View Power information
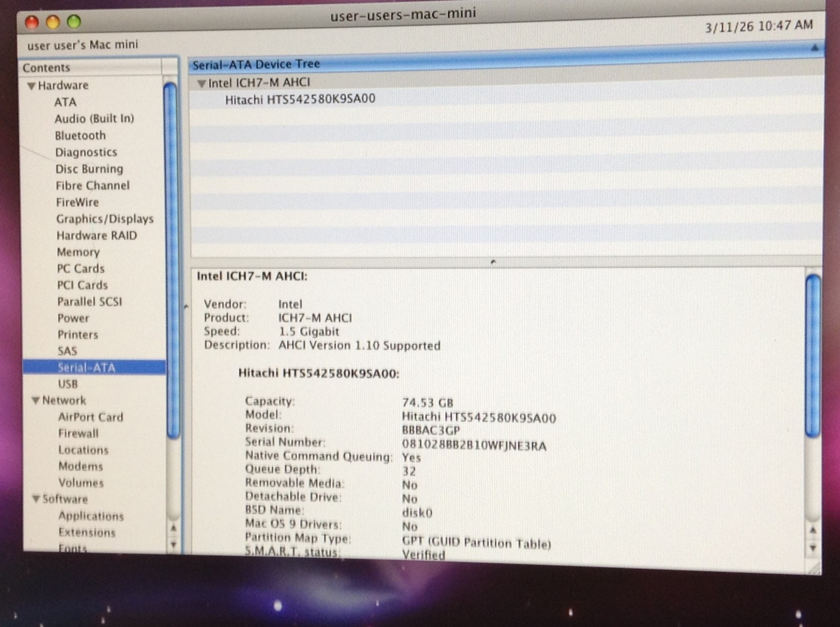 click(x=73, y=318)
